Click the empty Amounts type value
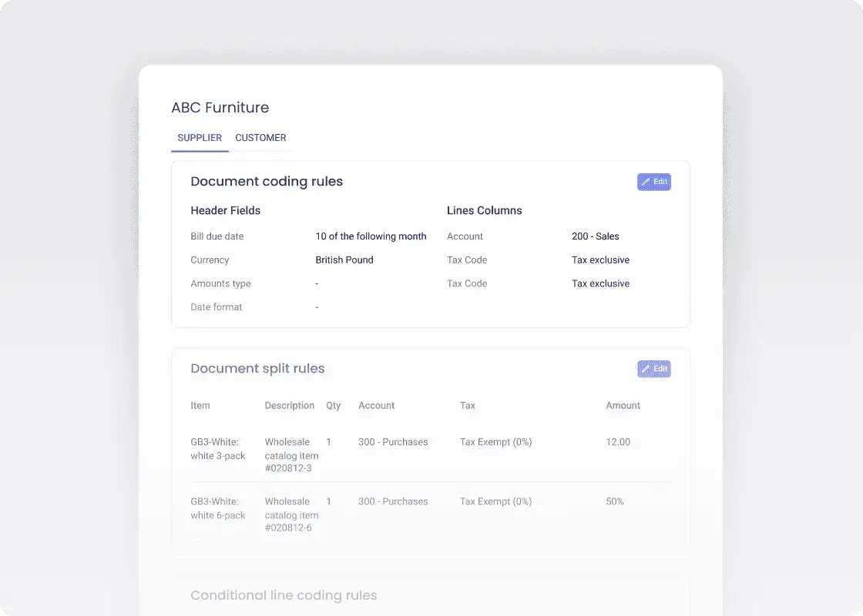Viewport: 863px width, 616px height. tap(317, 283)
